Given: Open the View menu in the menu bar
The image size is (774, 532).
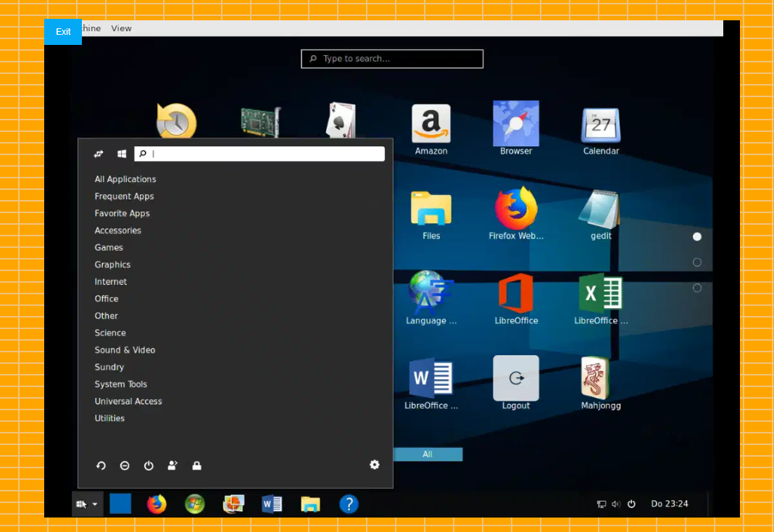Looking at the screenshot, I should (x=122, y=28).
